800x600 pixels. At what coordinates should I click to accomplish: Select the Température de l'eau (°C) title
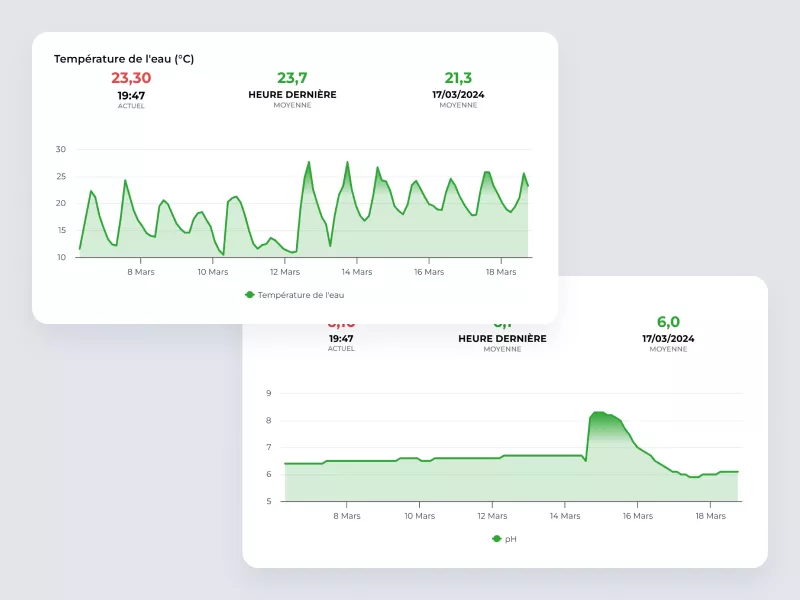[124, 59]
